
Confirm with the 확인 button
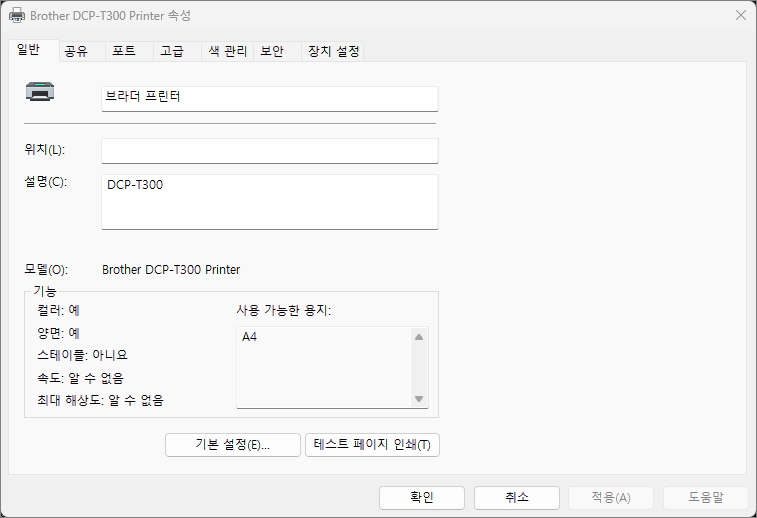click(422, 497)
